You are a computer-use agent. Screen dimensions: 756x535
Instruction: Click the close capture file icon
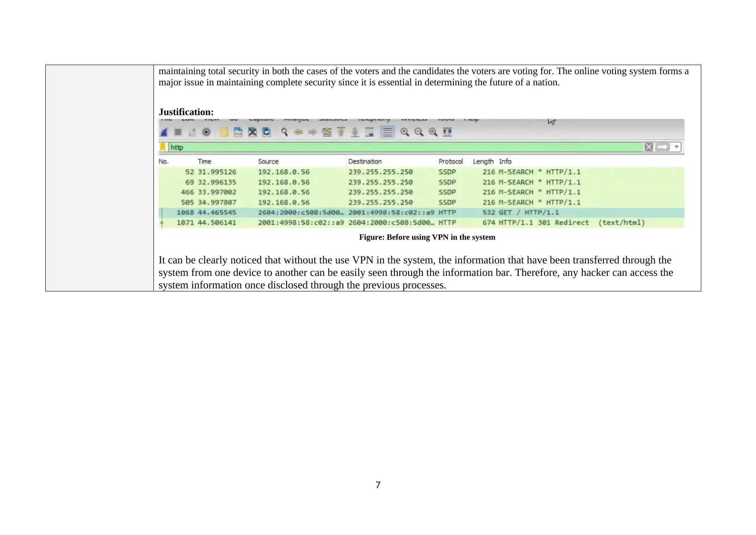[253, 132]
